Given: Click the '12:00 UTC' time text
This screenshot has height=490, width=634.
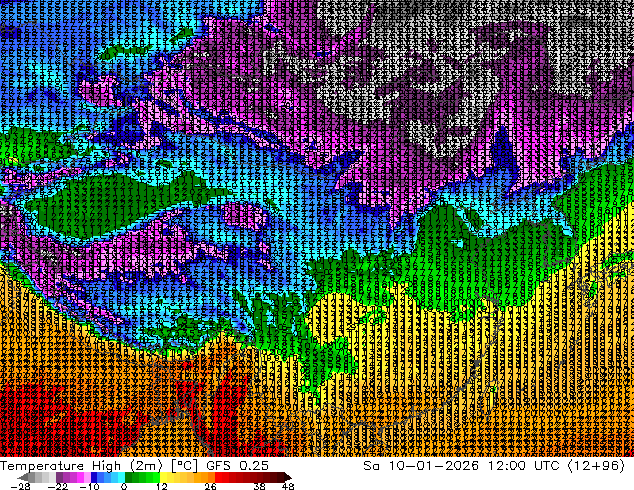Looking at the screenshot, I should coord(523,466).
